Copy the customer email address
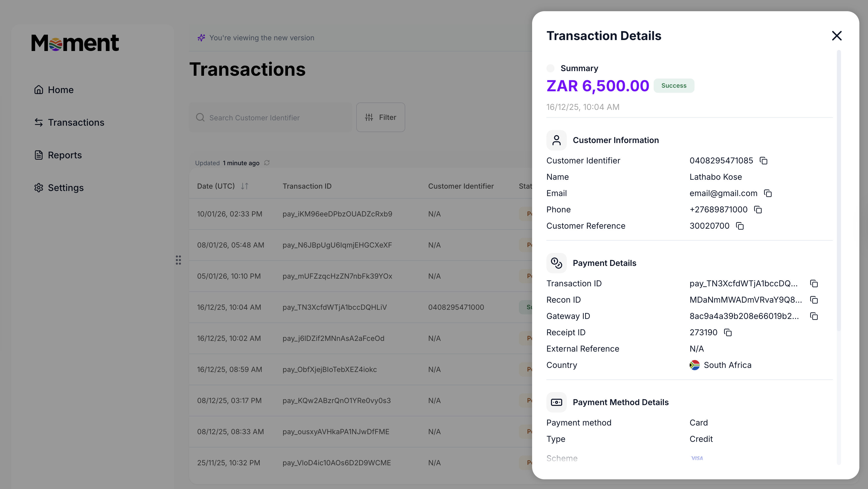868x489 pixels. point(768,193)
